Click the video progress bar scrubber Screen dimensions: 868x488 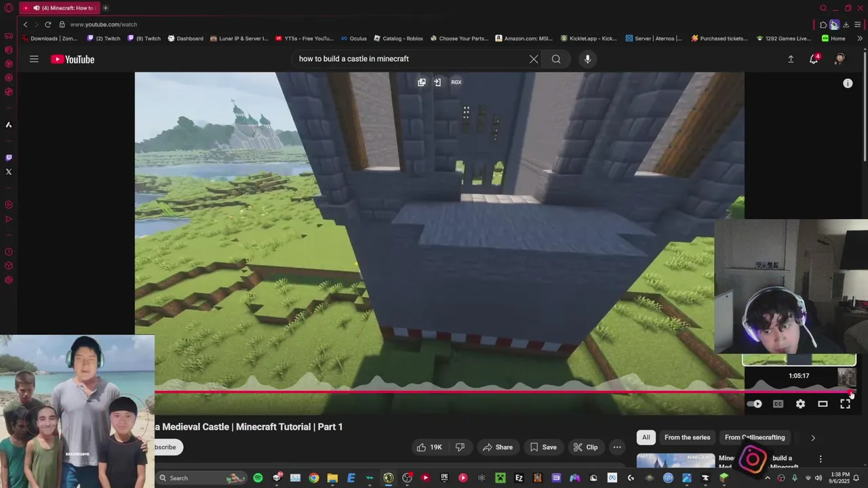tap(852, 392)
